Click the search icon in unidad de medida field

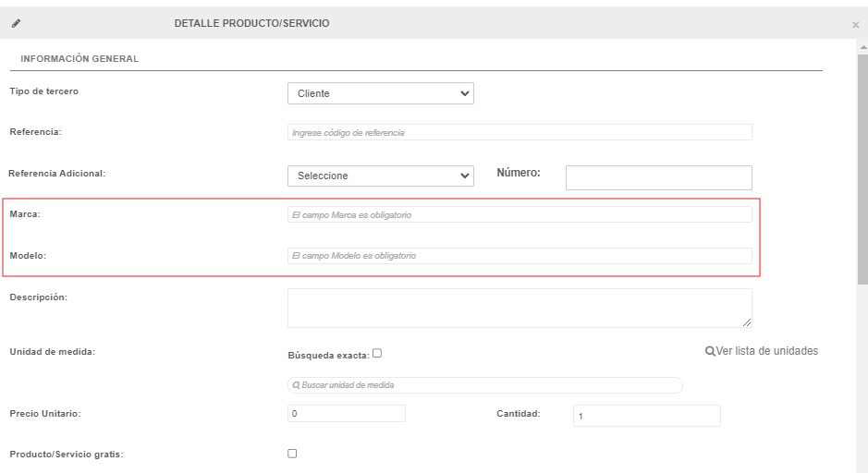[296, 385]
